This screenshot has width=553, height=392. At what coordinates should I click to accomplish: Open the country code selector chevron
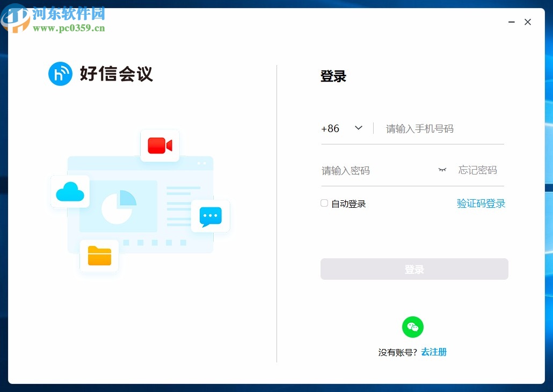(x=358, y=128)
